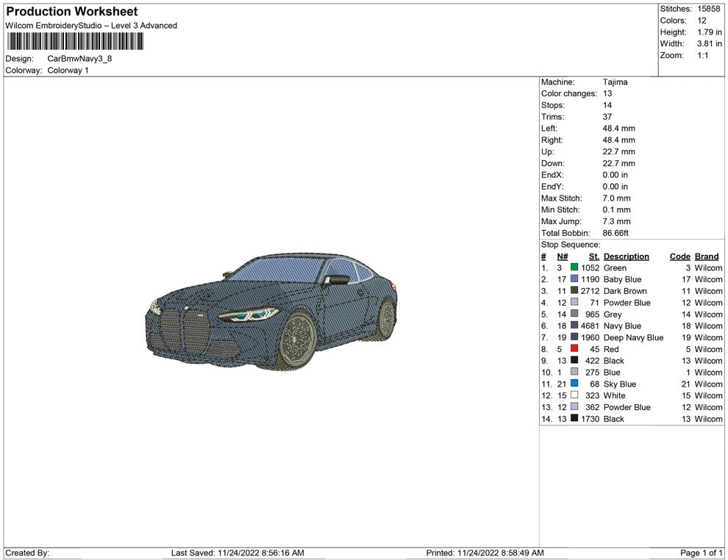Select the Red thread color swatch
728x560 pixels.
[x=574, y=349]
